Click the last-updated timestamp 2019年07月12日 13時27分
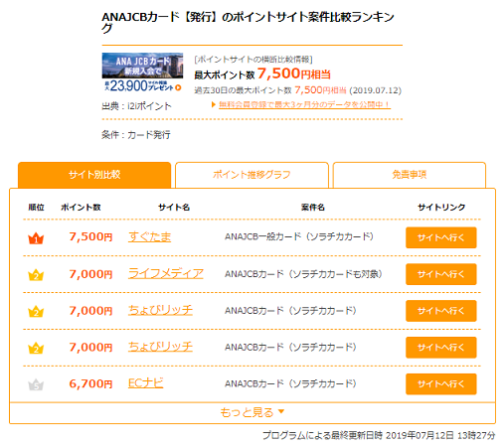Viewport: 504px width, 445px height. 440,435
